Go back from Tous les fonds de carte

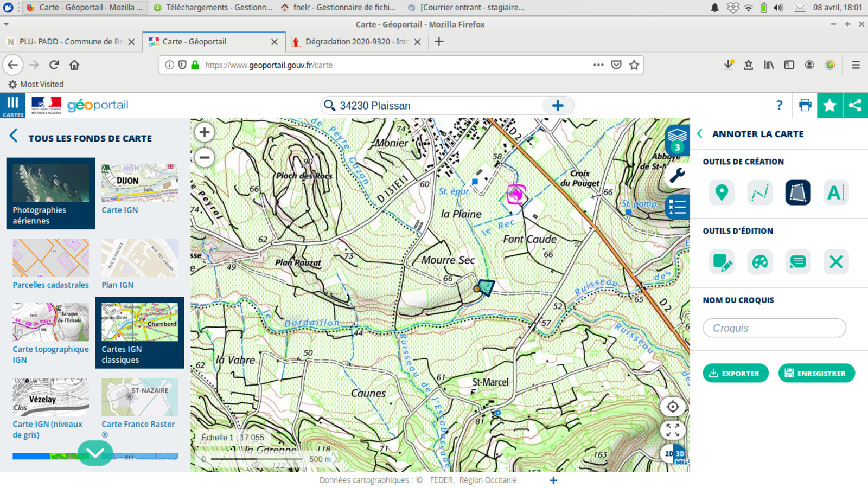tap(14, 137)
